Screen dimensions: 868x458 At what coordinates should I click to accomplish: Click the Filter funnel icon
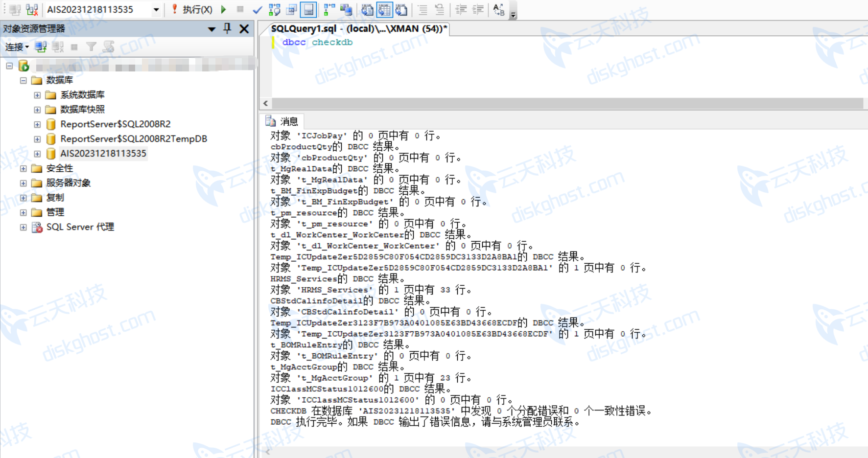[91, 47]
